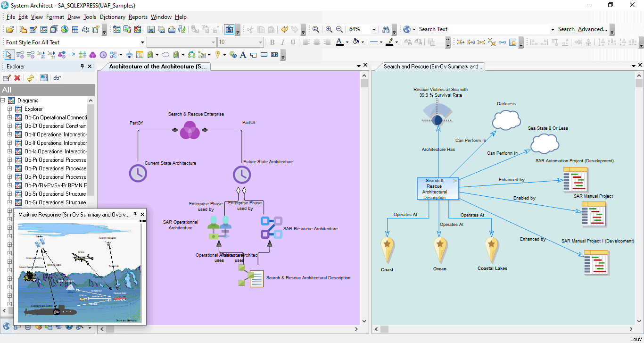This screenshot has height=343, width=644.
Task: Switch to Architecture of the Architecture tab
Action: (x=158, y=67)
